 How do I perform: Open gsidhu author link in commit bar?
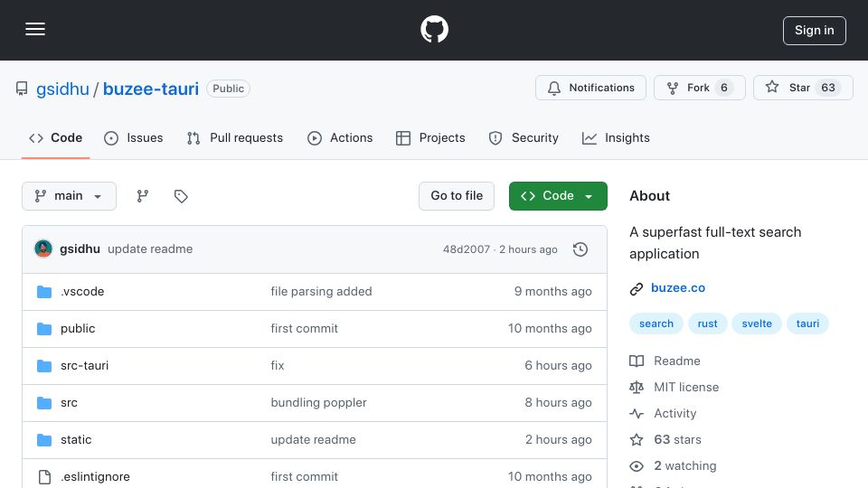(x=80, y=249)
